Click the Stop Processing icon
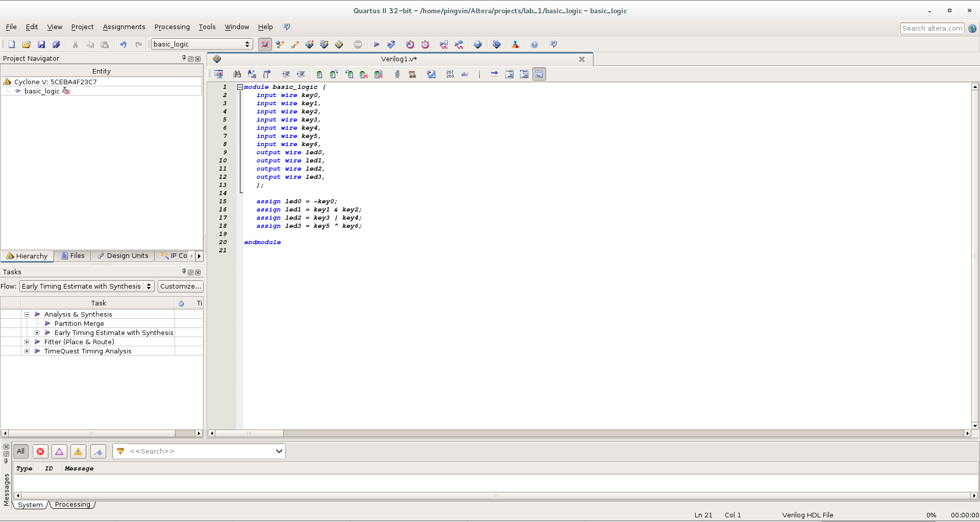Screen dimensions: 980x522 358,44
